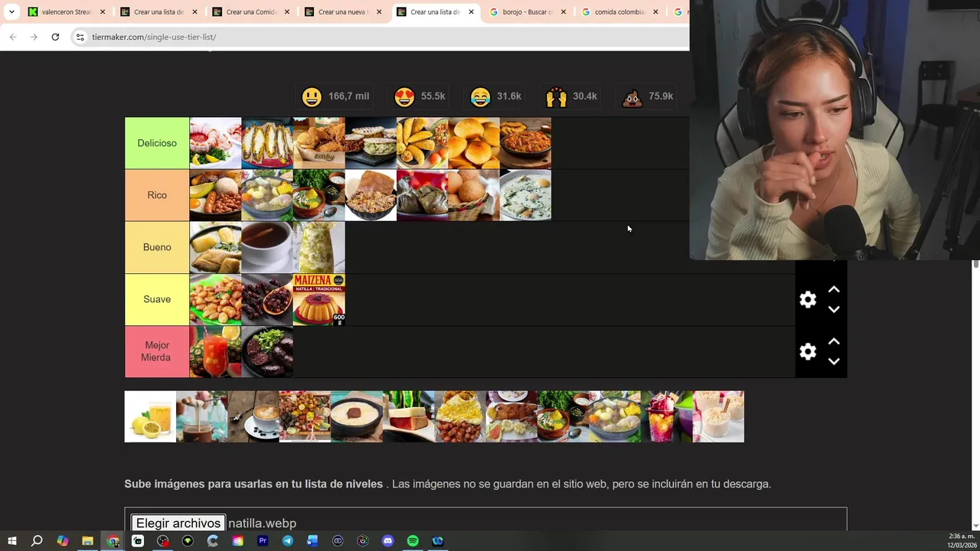Click the raised hands reaction 30.4k

(571, 96)
